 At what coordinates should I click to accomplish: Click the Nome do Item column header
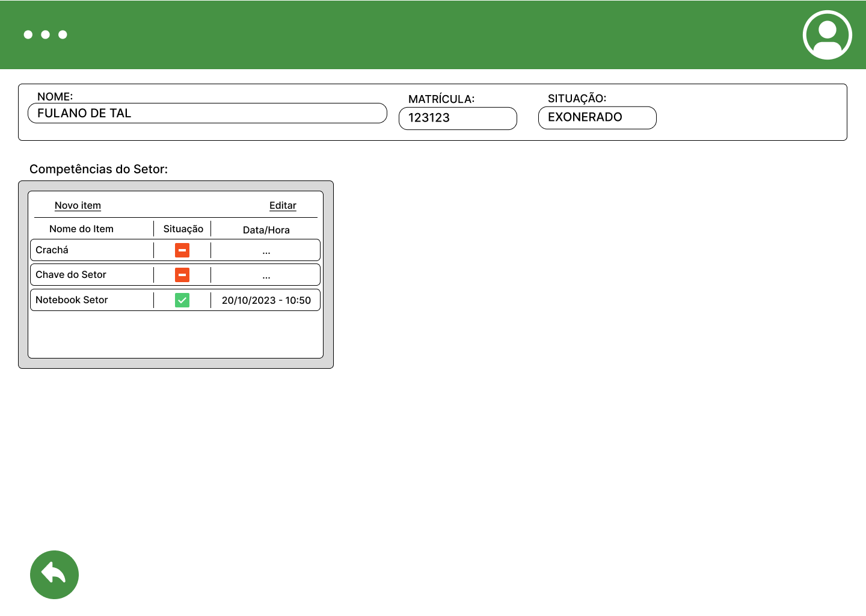(x=81, y=229)
